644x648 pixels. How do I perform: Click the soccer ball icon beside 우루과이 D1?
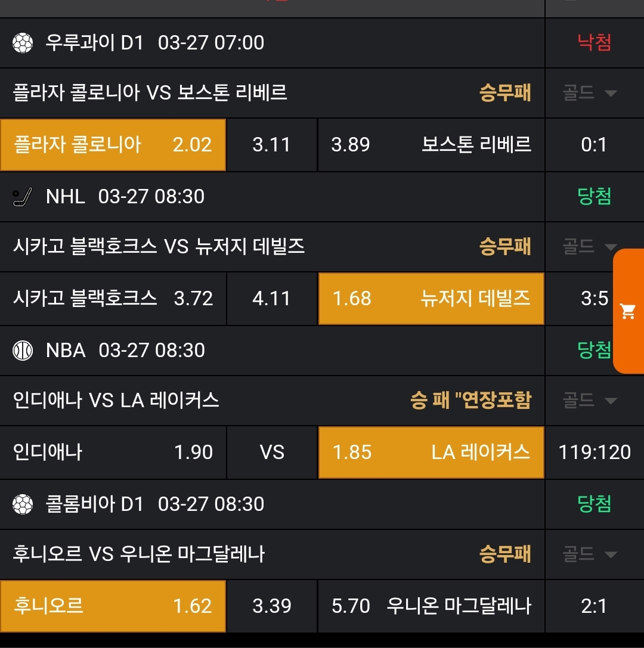click(23, 43)
